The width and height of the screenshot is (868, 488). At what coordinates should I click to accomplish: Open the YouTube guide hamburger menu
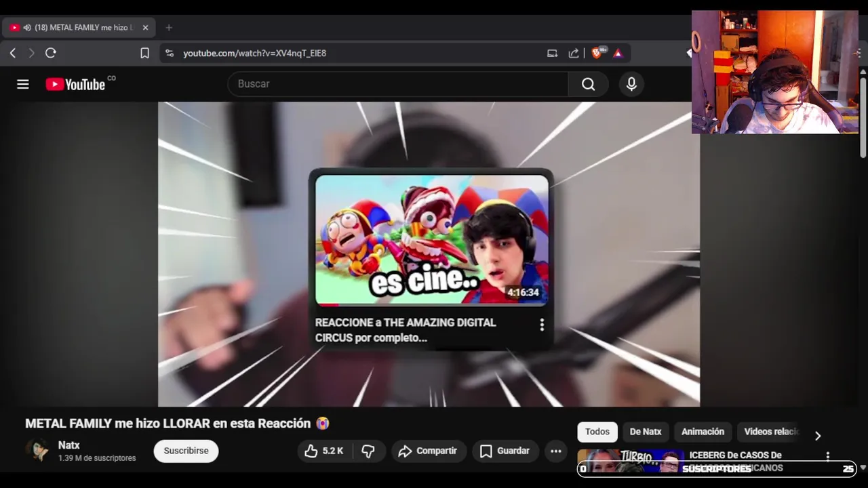[x=23, y=84]
